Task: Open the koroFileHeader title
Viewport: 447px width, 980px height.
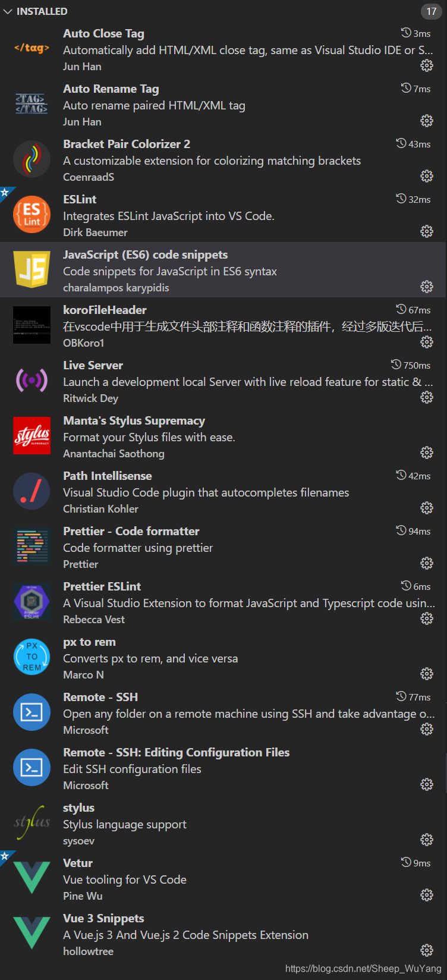Action: (x=105, y=310)
